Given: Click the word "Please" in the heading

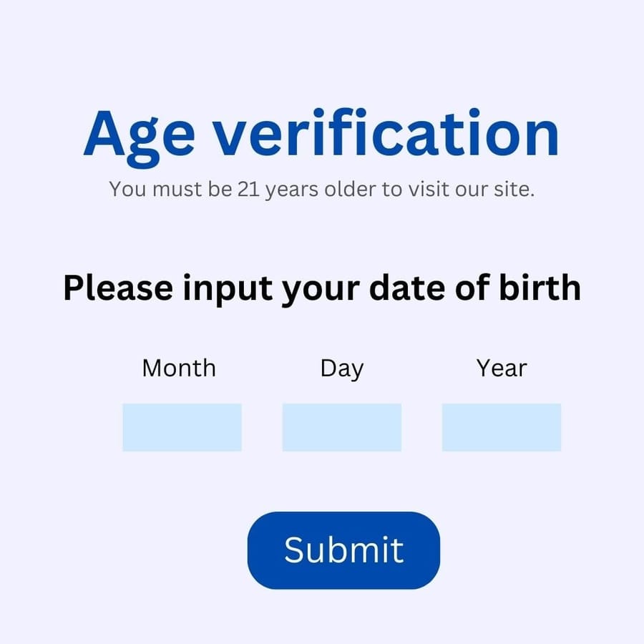Looking at the screenshot, I should pos(118,288).
